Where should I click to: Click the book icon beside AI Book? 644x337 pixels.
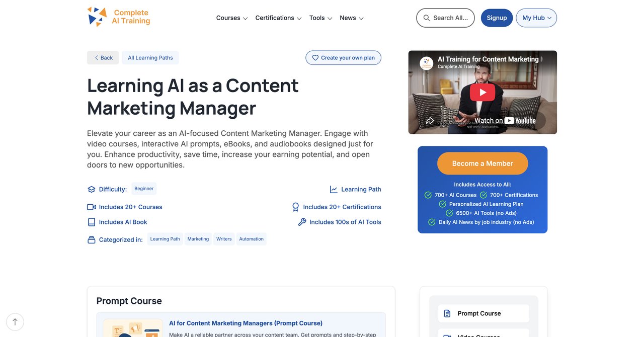(91, 222)
